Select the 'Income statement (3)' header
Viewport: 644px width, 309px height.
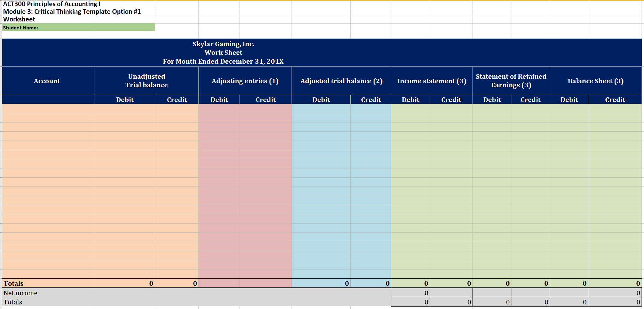click(432, 81)
